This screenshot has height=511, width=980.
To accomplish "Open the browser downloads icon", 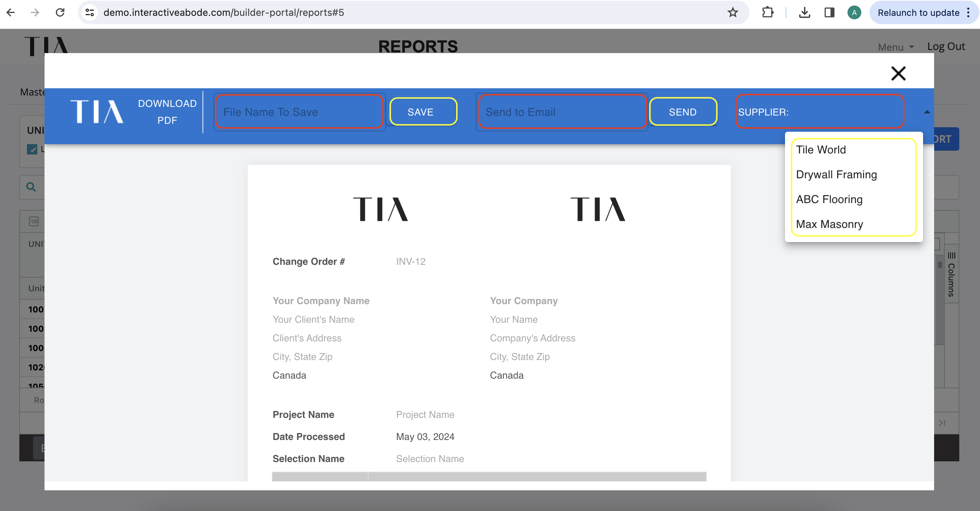I will [804, 12].
